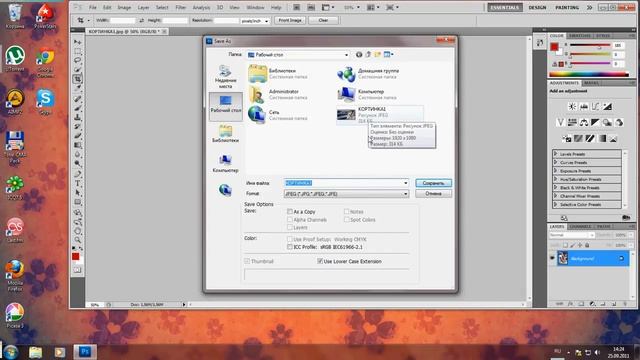Select the Design workspace button

[x=537, y=7]
